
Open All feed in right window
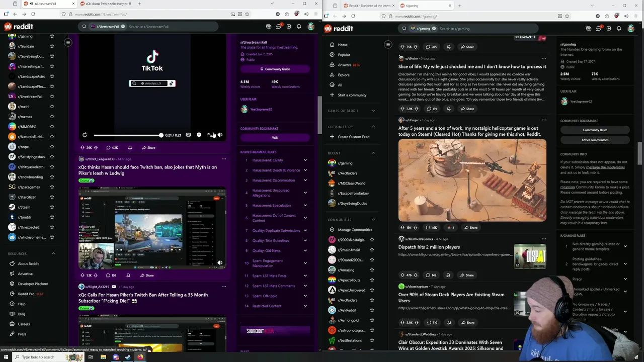coord(340,85)
